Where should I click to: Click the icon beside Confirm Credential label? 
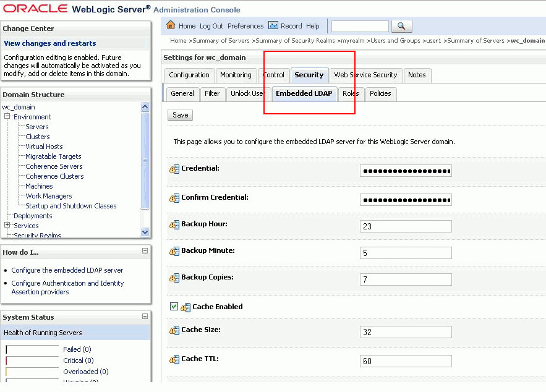click(x=174, y=198)
